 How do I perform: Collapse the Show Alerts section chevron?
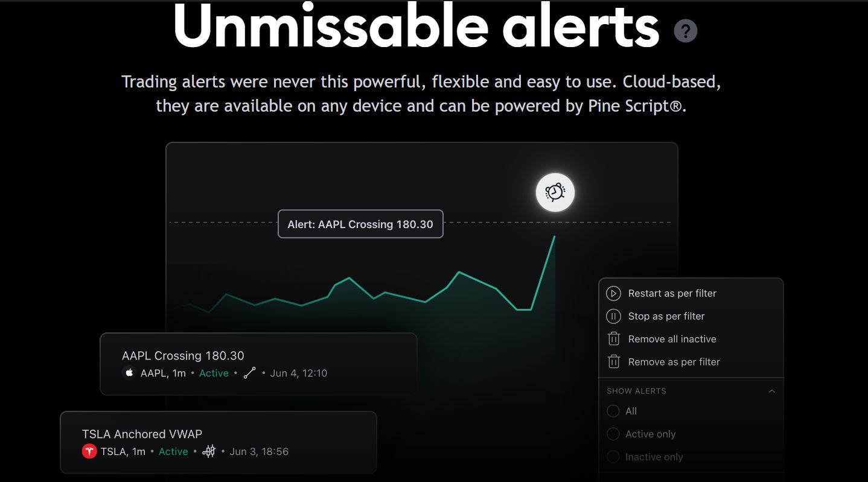click(771, 391)
